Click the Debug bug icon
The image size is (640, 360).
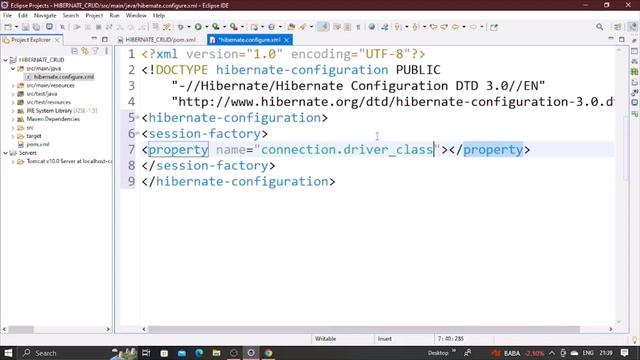(180, 27)
